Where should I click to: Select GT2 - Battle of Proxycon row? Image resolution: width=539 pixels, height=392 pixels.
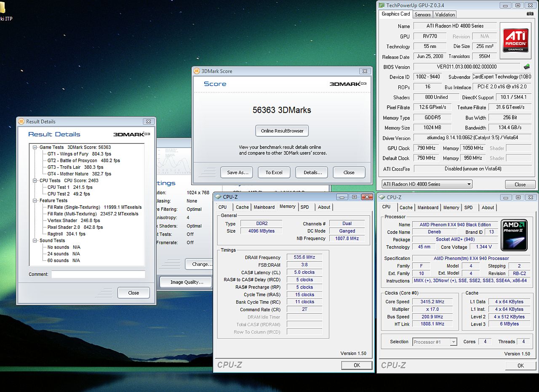pos(84,161)
